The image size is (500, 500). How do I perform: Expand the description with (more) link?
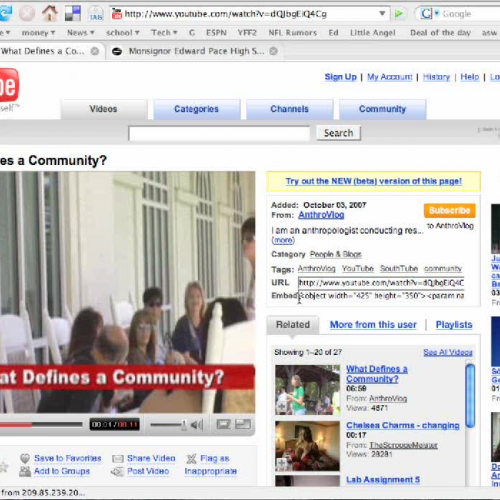[x=283, y=240]
